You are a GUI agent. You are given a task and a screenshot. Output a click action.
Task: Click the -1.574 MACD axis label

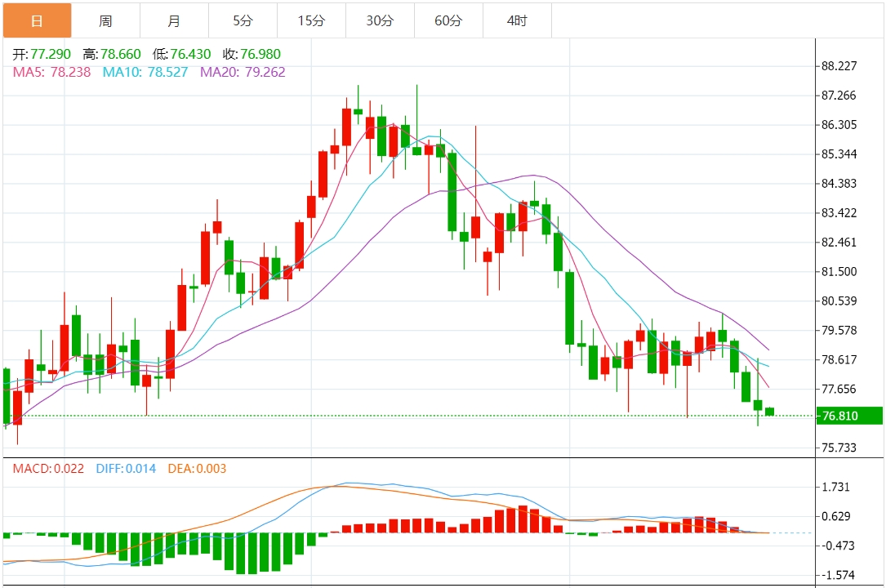pyautogui.click(x=836, y=576)
